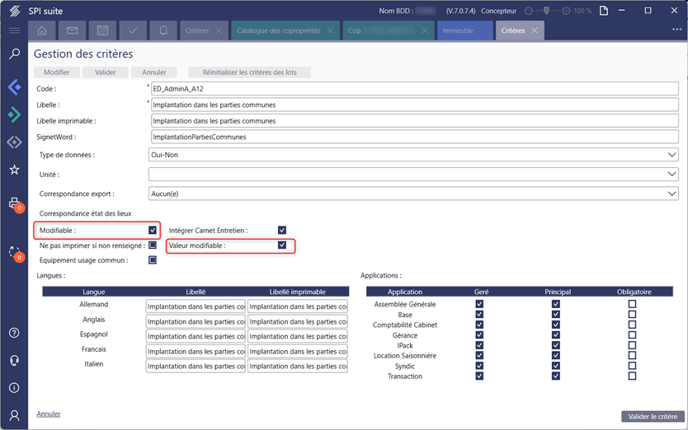The height and width of the screenshot is (430, 688).
Task: Click the headset support icon
Action: pos(14,360)
